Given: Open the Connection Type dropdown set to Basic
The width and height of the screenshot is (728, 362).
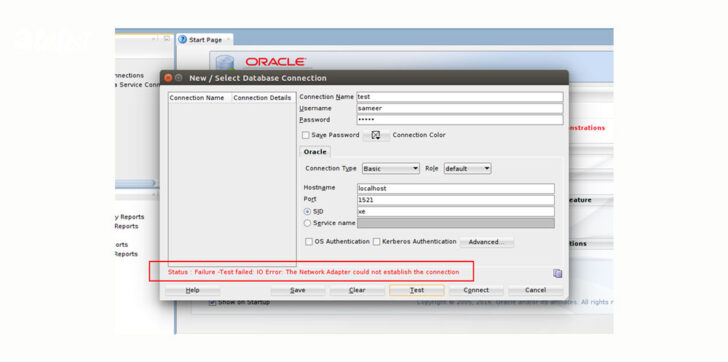Looking at the screenshot, I should click(391, 168).
